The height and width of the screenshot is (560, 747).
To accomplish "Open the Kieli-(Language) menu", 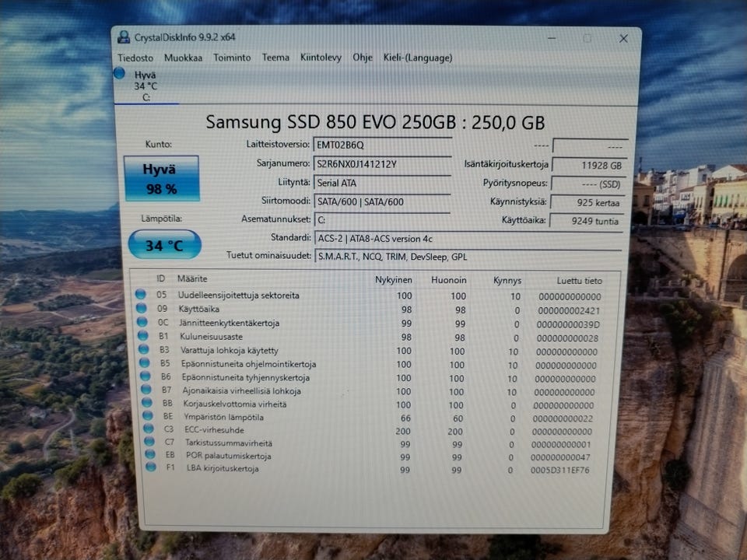I will coord(418,58).
